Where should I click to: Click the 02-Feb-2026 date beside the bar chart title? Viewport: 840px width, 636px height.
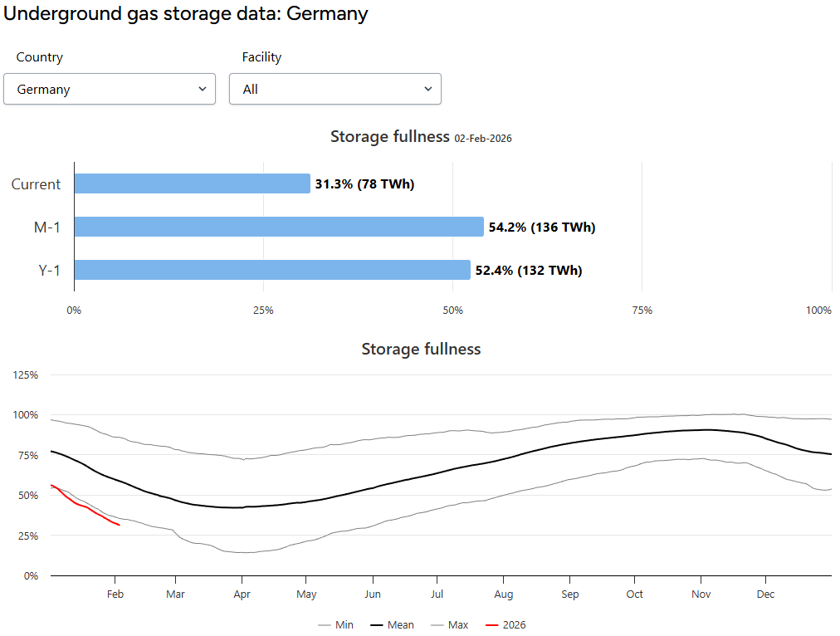pos(483,139)
